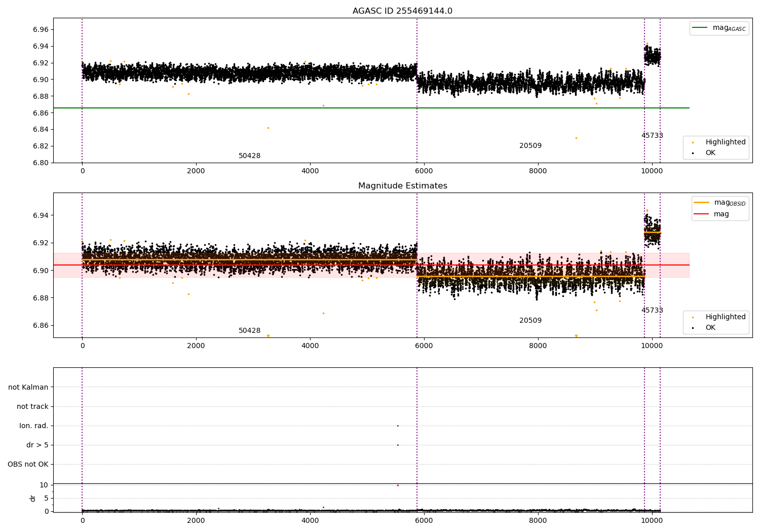760x532 pixels.
Task: Click obsid label 20509 in top plot
Action: click(530, 146)
